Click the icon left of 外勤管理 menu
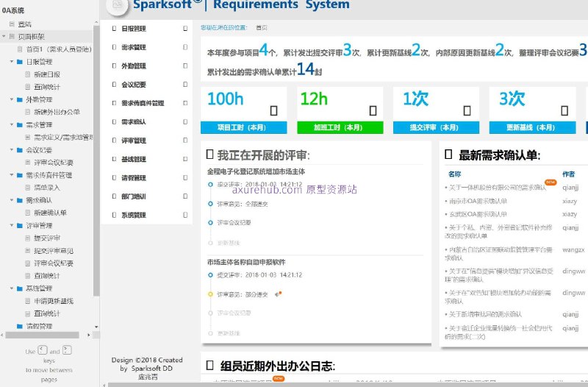This screenshot has height=387, width=588. (x=115, y=65)
